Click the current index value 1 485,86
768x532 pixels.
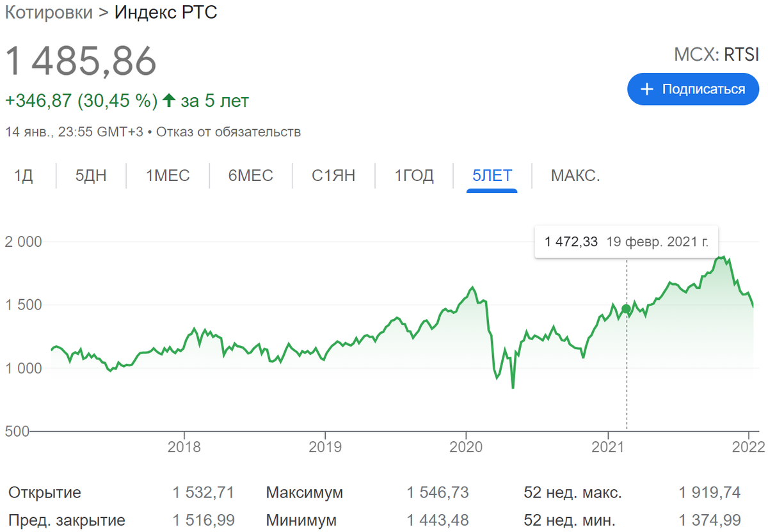(81, 61)
